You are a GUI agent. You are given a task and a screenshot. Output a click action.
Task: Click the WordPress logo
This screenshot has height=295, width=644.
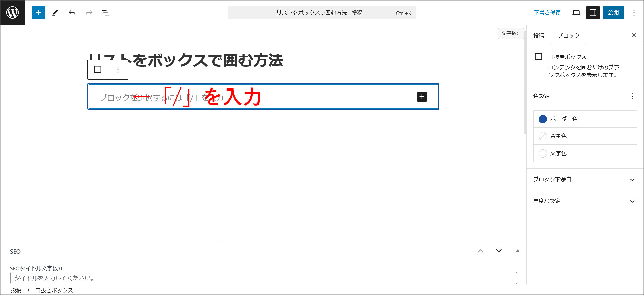[x=13, y=13]
